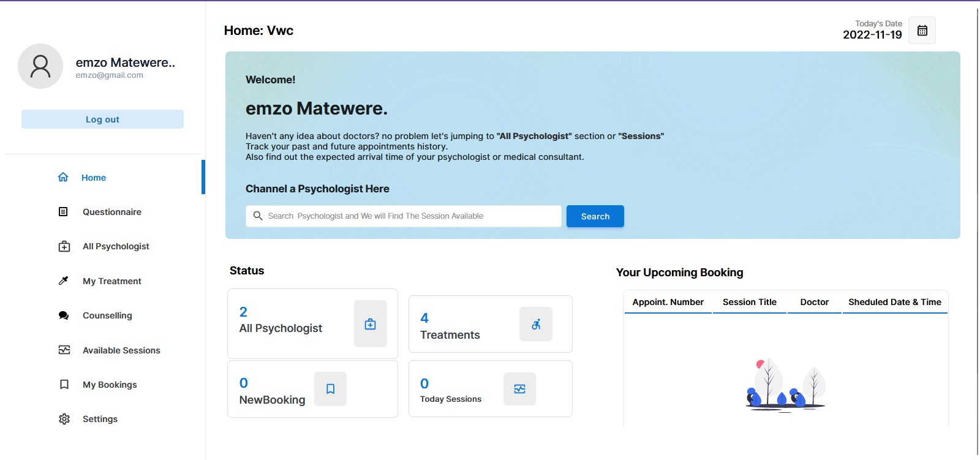Click the home icon in sidebar
The width and height of the screenshot is (980, 460).
coord(63,178)
